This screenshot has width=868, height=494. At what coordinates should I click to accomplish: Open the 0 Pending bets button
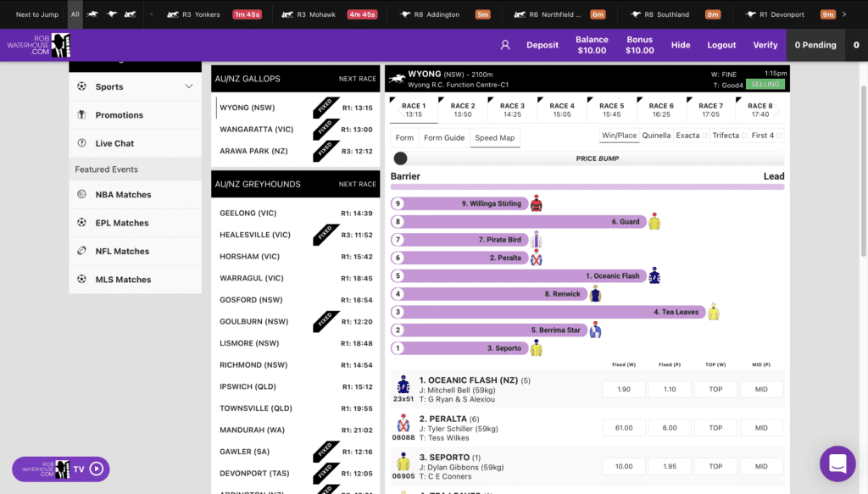pos(815,46)
